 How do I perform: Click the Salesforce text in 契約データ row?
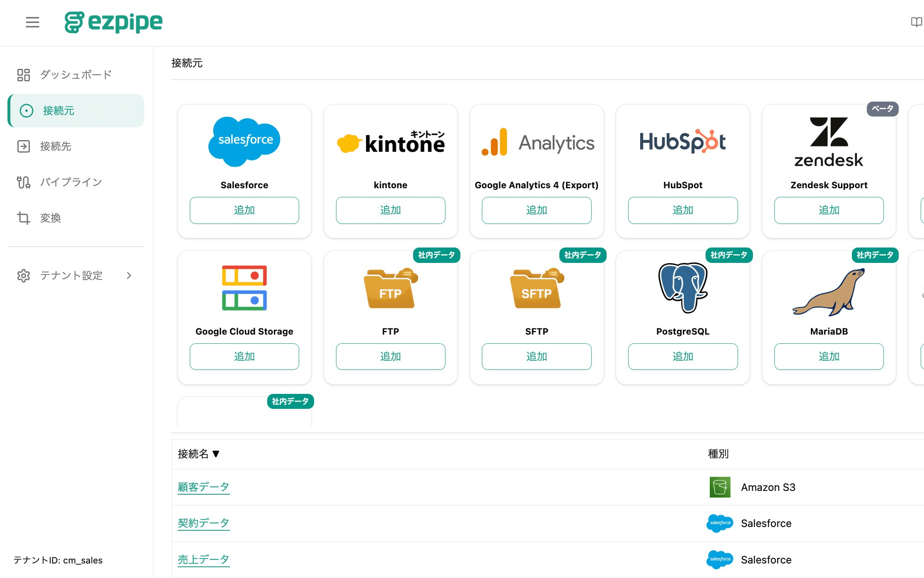click(x=766, y=523)
